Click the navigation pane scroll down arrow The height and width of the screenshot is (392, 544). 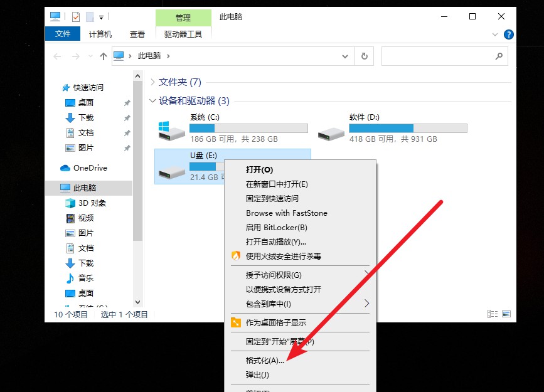(138, 302)
